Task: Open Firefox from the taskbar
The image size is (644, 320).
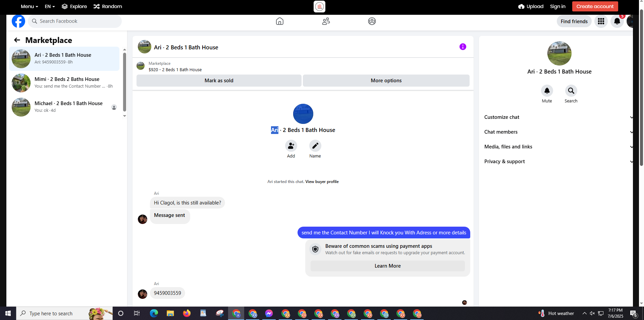Action: pyautogui.click(x=187, y=313)
